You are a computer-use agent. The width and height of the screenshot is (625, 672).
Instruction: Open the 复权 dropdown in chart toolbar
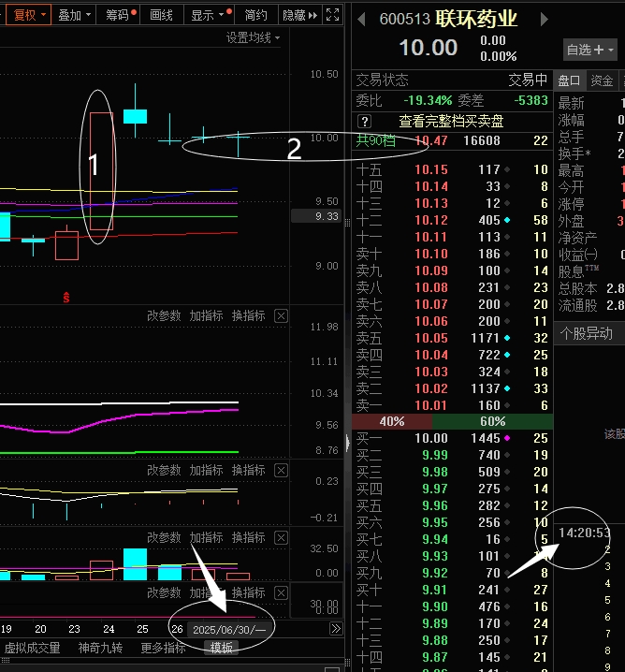click(29, 15)
